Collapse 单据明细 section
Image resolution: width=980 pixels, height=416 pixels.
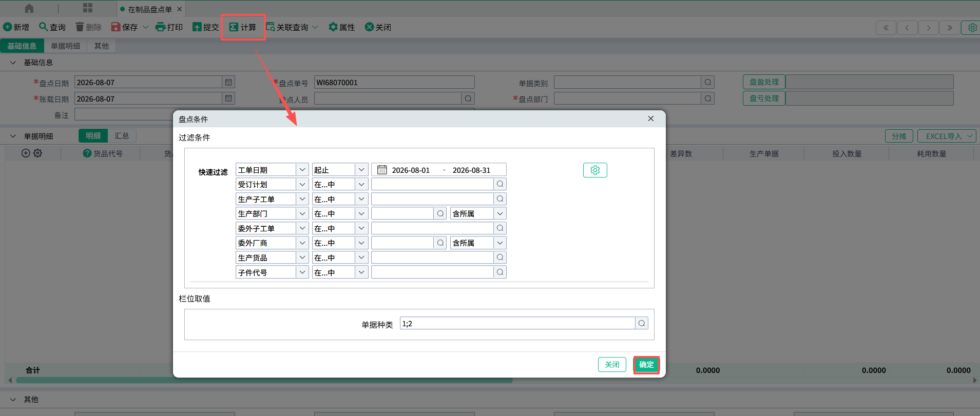[x=13, y=136]
